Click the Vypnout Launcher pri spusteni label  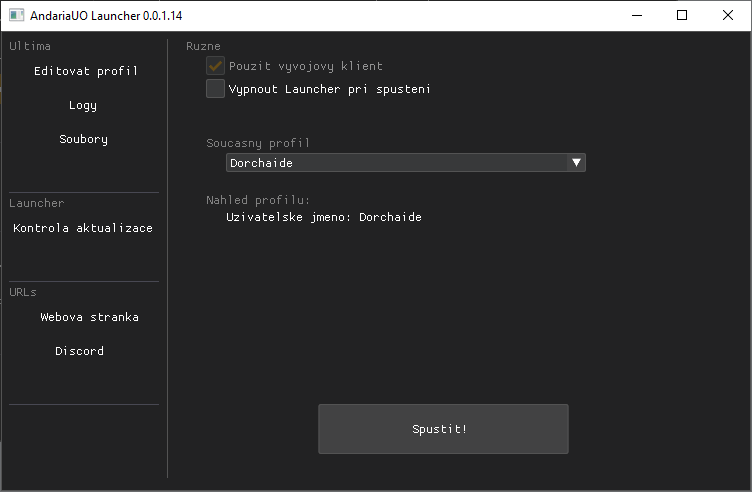point(330,89)
